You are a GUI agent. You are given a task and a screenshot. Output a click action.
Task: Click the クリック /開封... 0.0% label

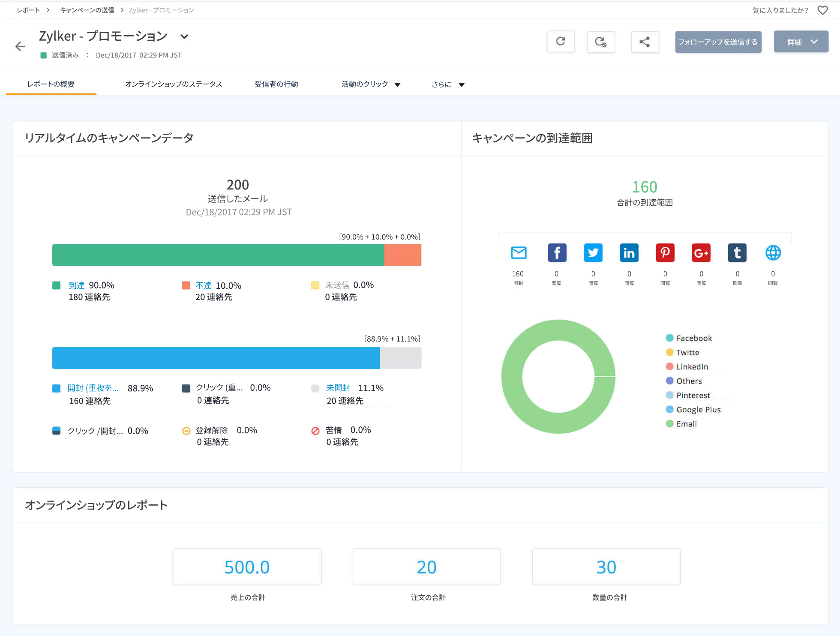coord(108,431)
